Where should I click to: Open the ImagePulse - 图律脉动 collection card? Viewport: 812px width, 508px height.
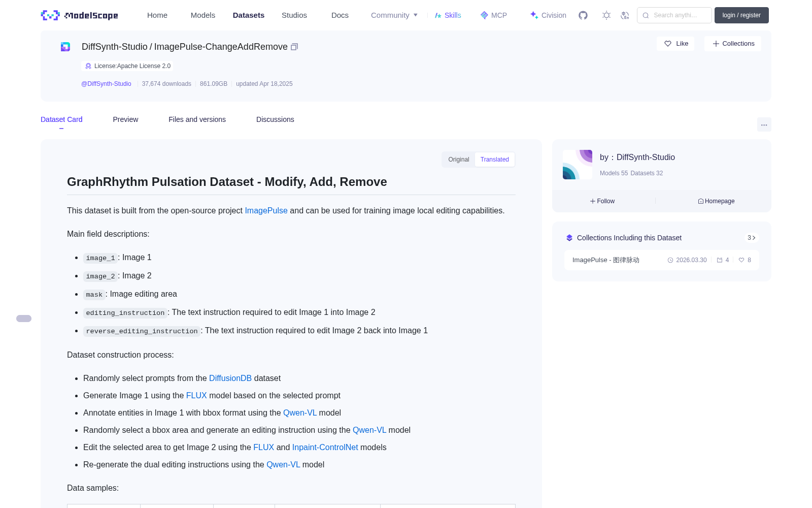coord(662,260)
